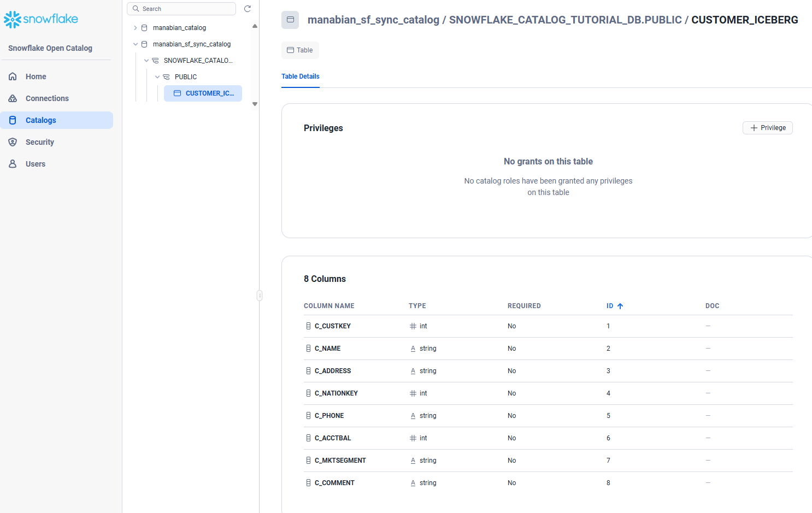Select the Table Details tab
This screenshot has height=513, width=812.
[301, 76]
